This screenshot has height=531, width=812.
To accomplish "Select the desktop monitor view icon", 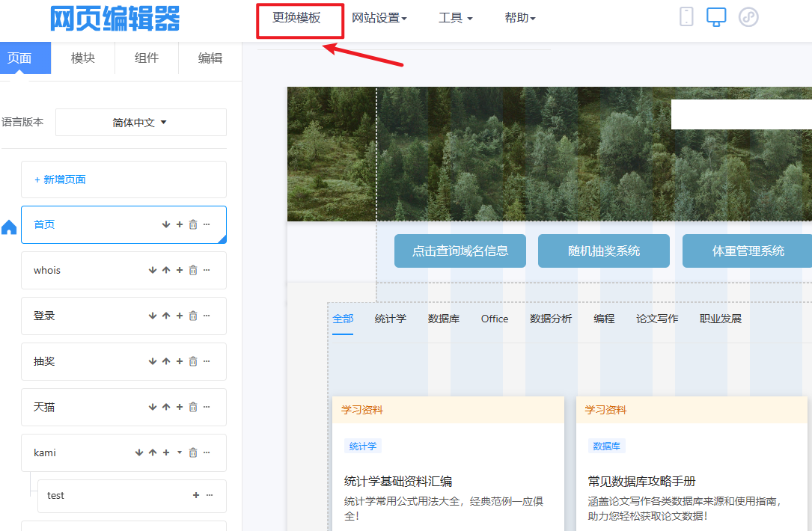I will pos(716,17).
